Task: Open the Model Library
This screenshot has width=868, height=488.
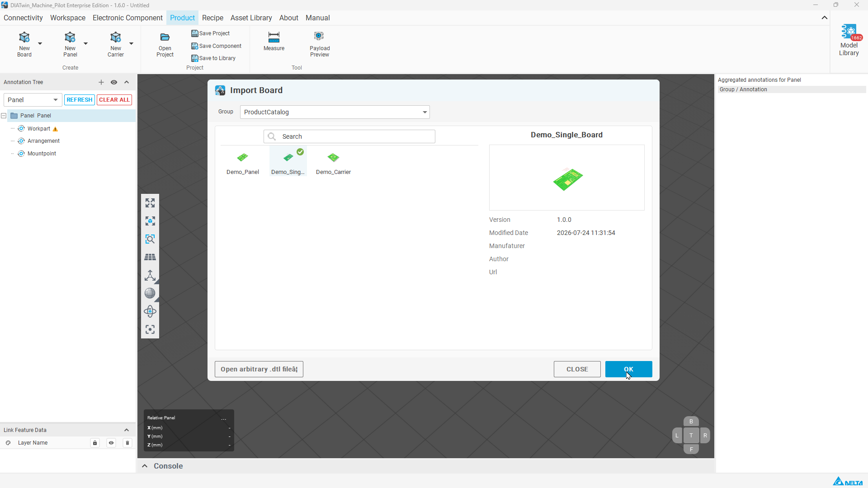Action: click(x=849, y=41)
